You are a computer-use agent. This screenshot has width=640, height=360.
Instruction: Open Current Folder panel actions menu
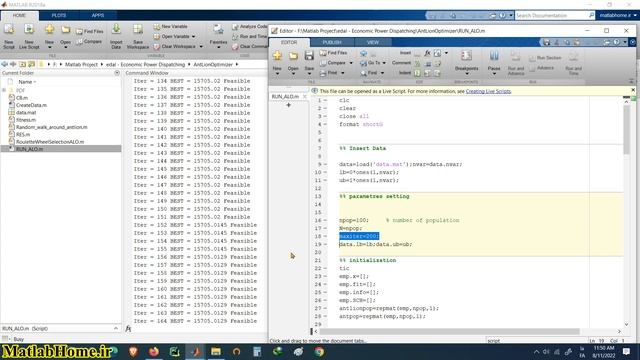pyautogui.click(x=117, y=73)
